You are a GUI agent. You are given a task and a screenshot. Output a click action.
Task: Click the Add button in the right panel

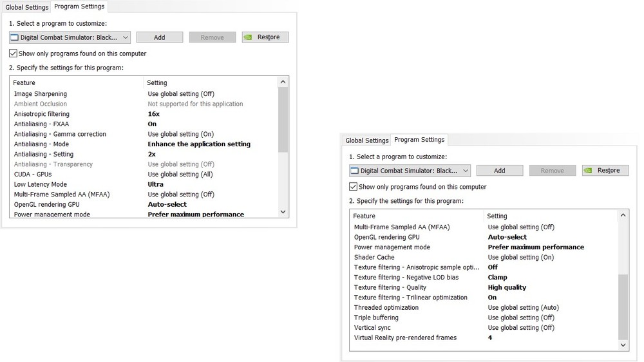click(500, 171)
